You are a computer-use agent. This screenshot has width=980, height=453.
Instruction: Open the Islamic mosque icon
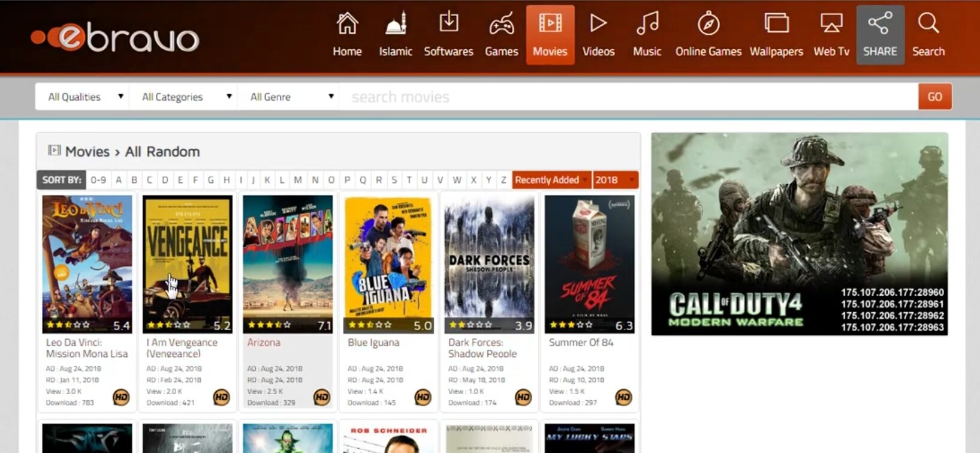point(396,24)
